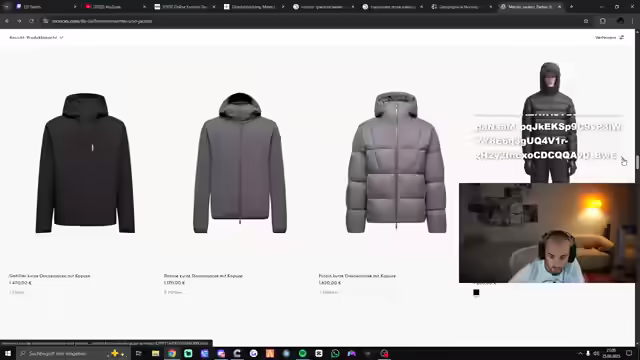The height and width of the screenshot is (360, 640).
Task: Click the price 1.470,00 €
Action: pos(20,283)
